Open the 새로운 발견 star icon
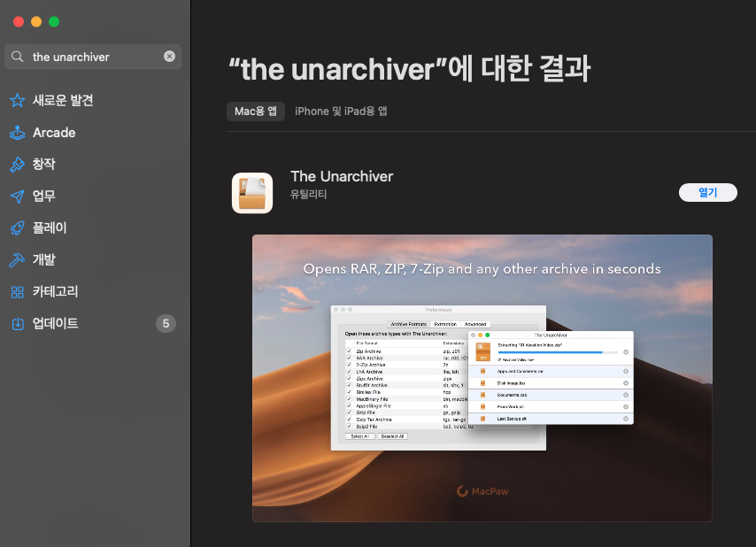This screenshot has width=756, height=547. (x=18, y=100)
